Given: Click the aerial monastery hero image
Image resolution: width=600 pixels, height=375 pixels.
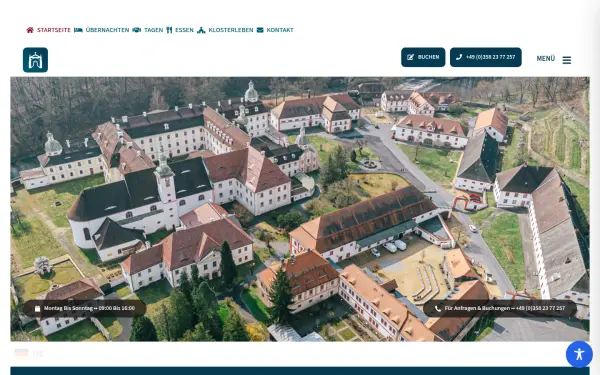Looking at the screenshot, I should [x=300, y=209].
